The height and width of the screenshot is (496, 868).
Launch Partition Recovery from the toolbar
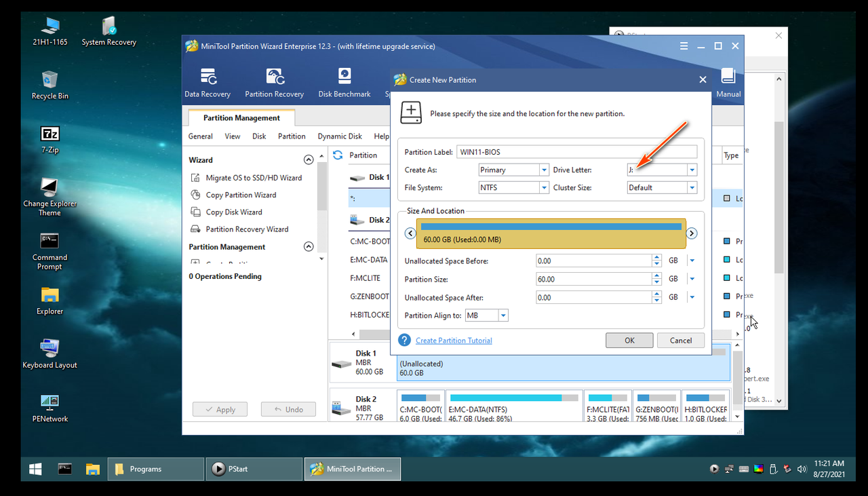pyautogui.click(x=274, y=83)
